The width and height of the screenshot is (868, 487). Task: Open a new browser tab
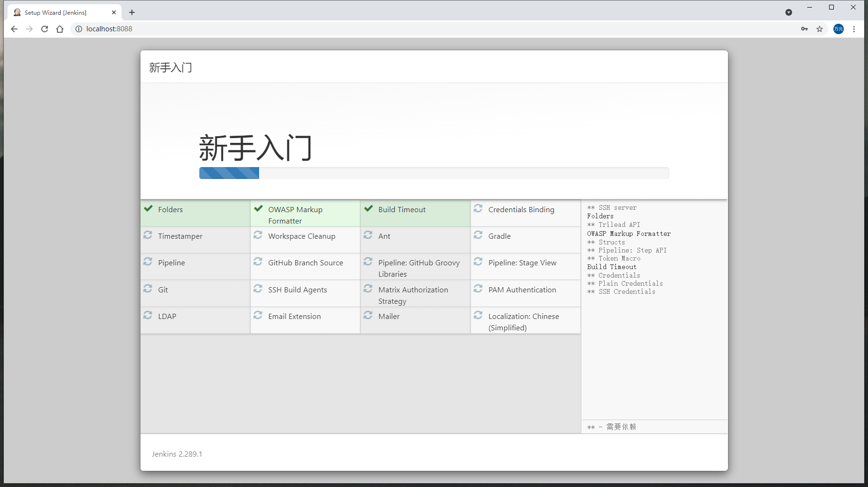[132, 12]
